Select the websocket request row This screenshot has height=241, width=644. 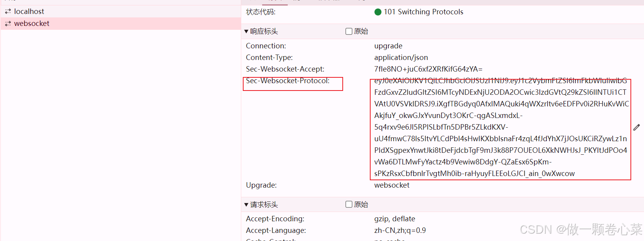(x=32, y=23)
